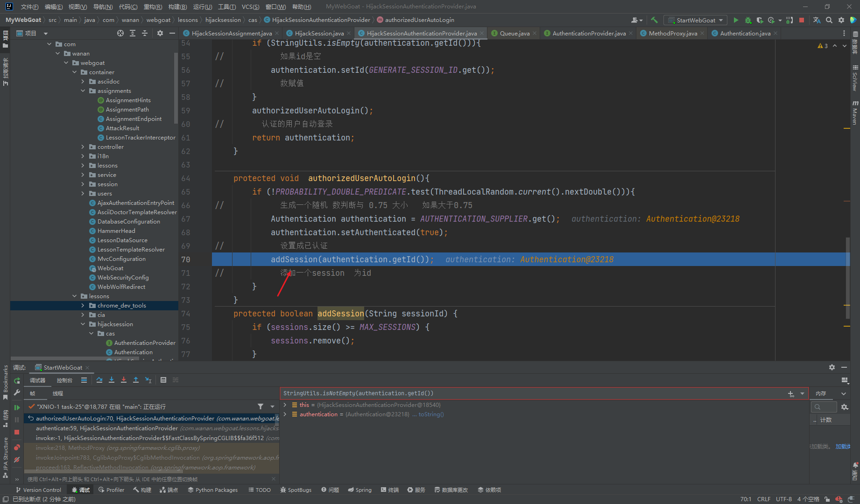Click Add to Watches icon in expression field

point(791,394)
